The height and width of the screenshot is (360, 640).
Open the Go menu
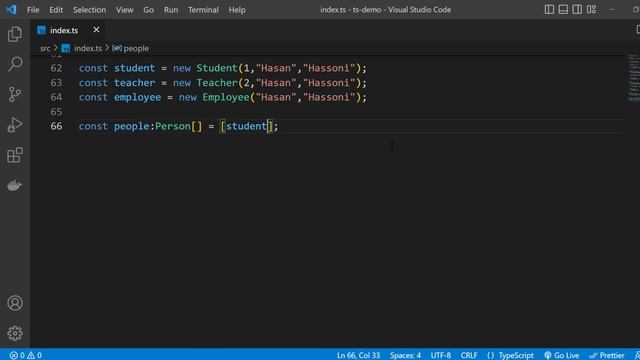[149, 10]
